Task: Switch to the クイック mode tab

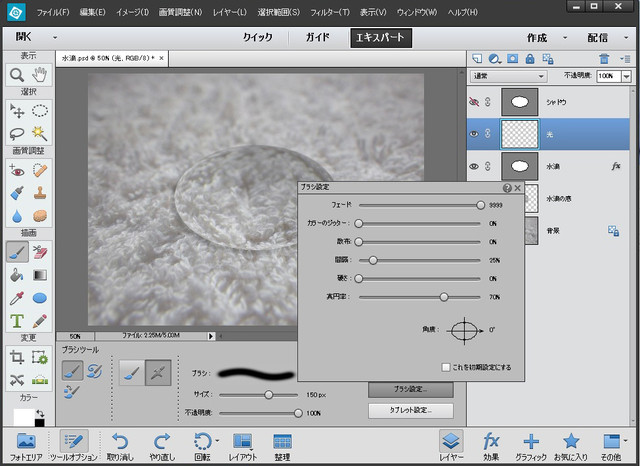Action: (257, 38)
